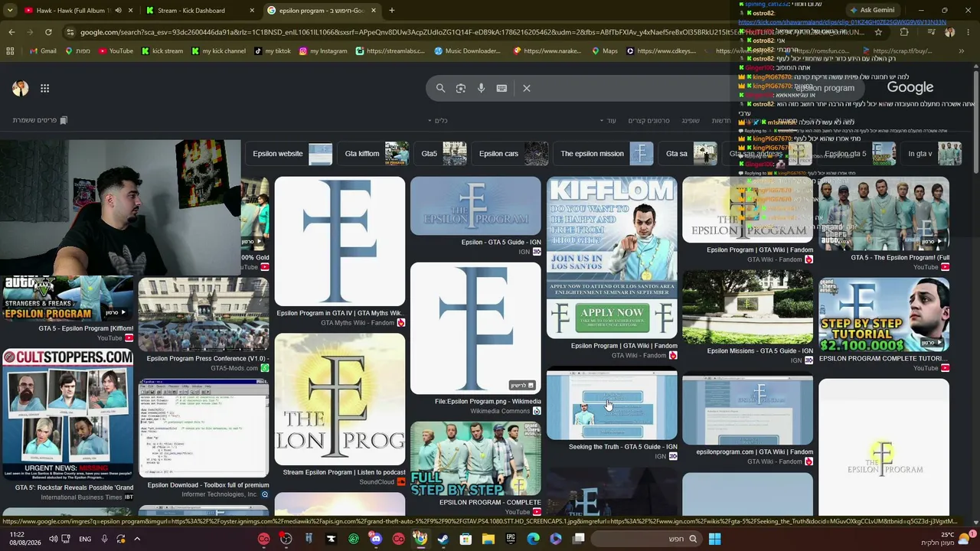Viewport: 980px width, 551px height.
Task: Open the Stream Epsilon Program SoundCloud image
Action: click(340, 399)
